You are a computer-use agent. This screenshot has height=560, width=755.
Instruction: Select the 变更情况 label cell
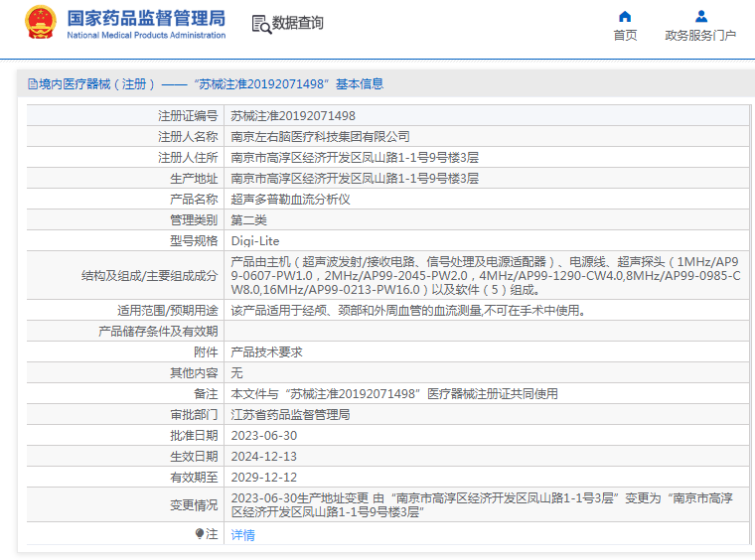(126, 504)
